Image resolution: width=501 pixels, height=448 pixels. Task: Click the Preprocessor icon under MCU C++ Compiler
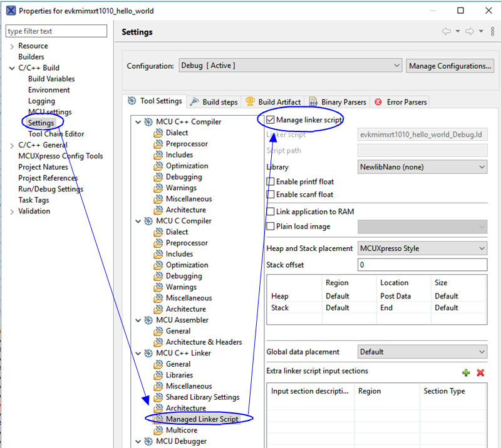(x=158, y=144)
